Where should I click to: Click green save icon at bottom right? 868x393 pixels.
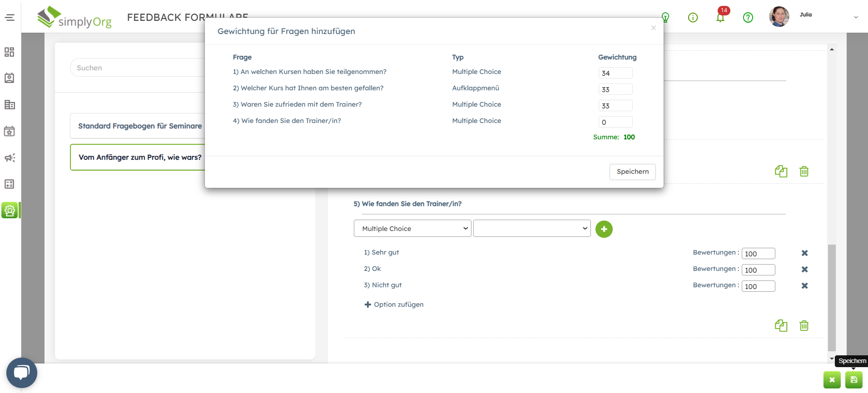[x=853, y=380]
